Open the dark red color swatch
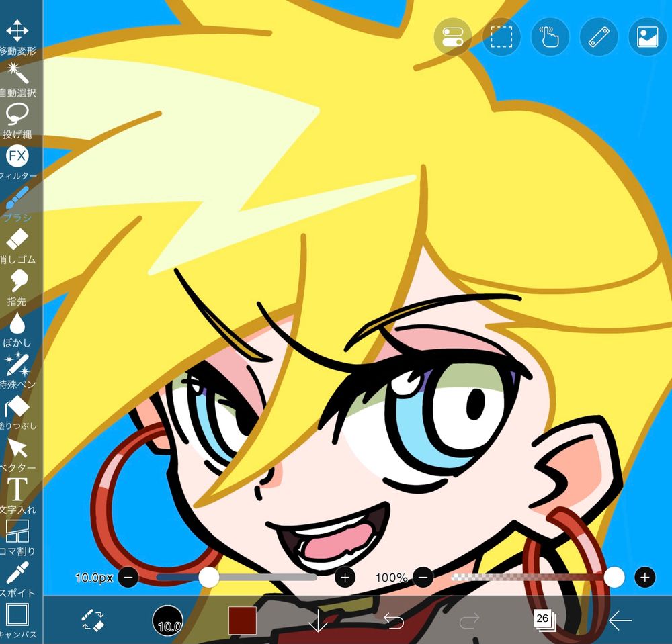Viewport: 672px width, 644px height. pos(243,620)
